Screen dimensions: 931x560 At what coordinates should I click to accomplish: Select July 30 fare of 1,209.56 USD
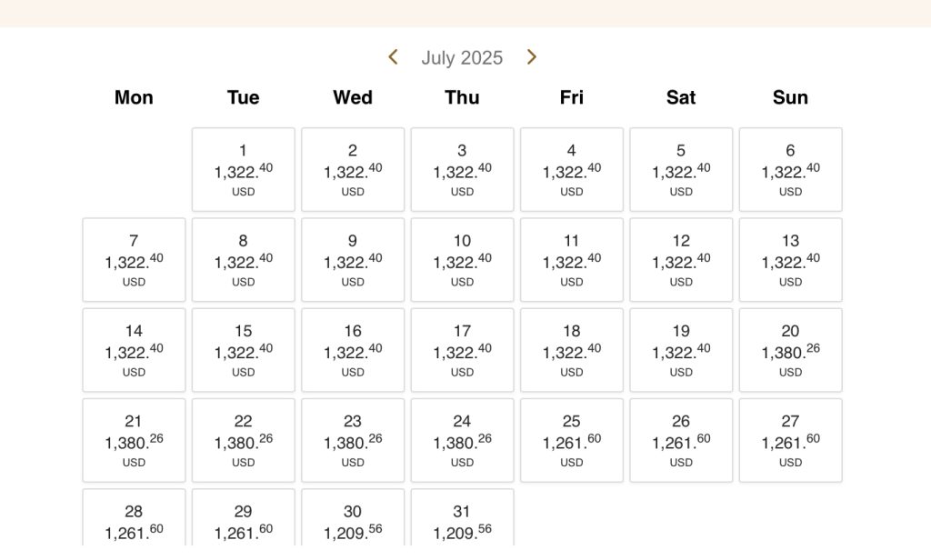click(353, 524)
